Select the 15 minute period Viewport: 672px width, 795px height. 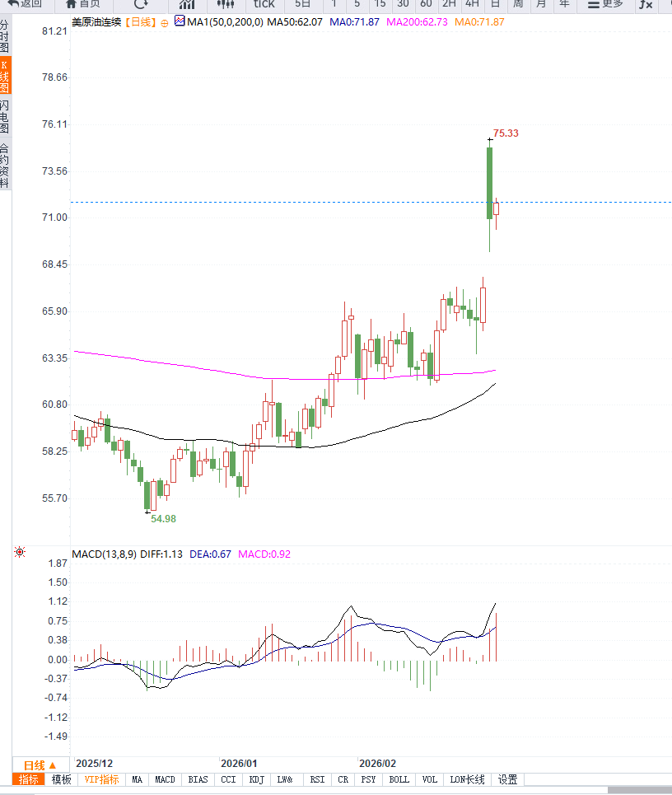point(380,4)
